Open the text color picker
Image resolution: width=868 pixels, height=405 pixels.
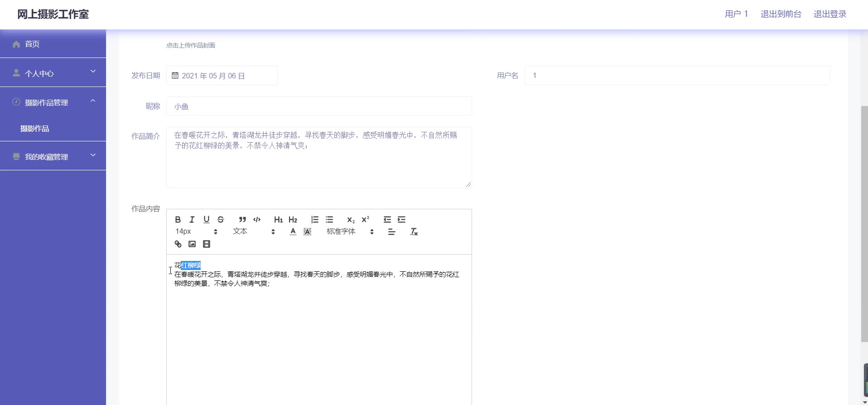click(x=293, y=232)
